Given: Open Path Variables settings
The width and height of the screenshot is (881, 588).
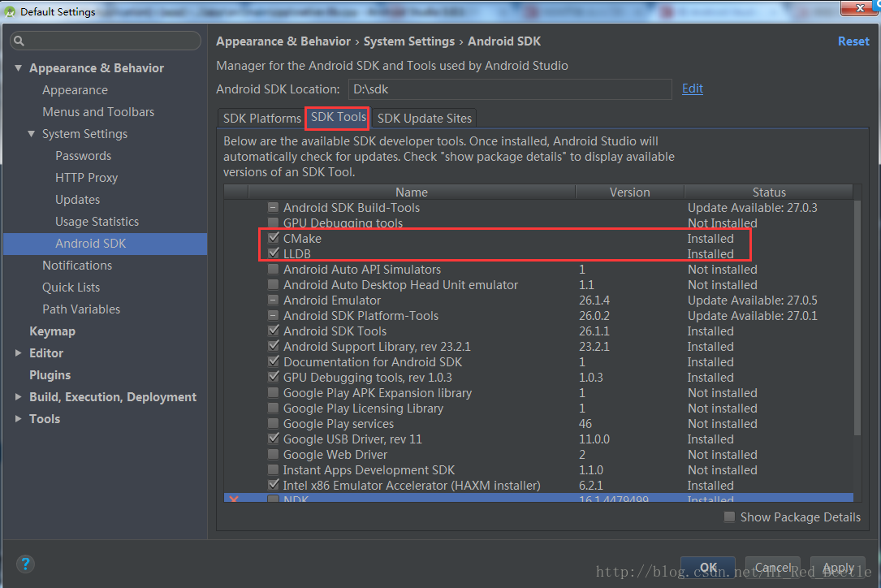Looking at the screenshot, I should [81, 309].
